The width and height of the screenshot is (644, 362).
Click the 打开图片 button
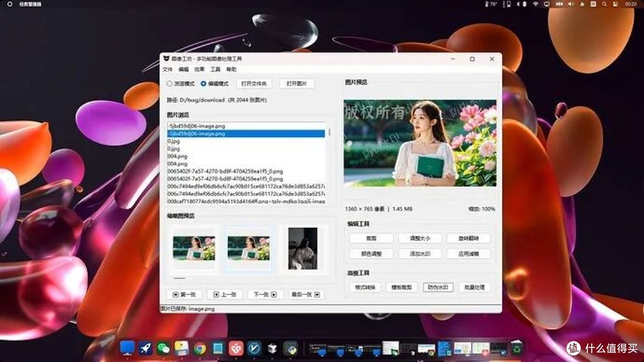click(296, 83)
